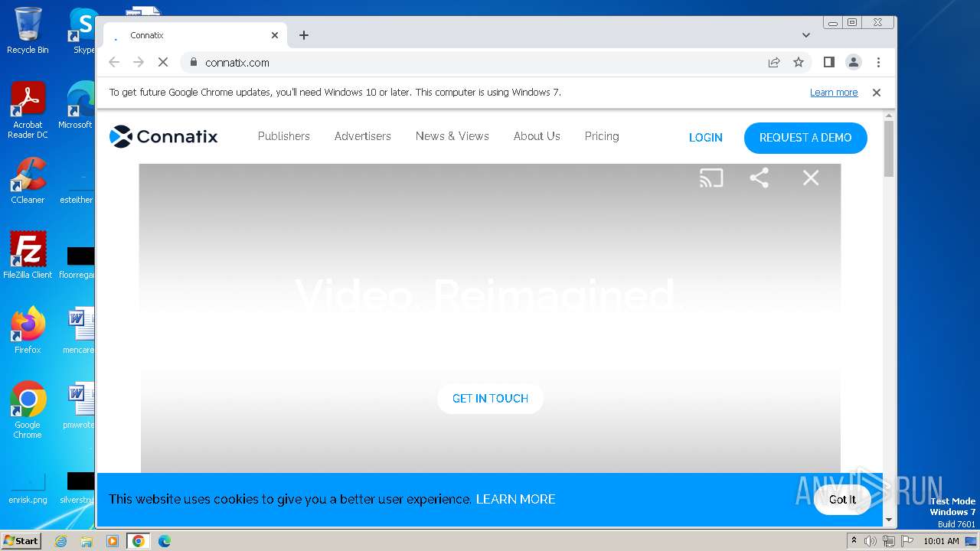980x551 pixels.
Task: Open the Windows Start menu
Action: pyautogui.click(x=21, y=540)
